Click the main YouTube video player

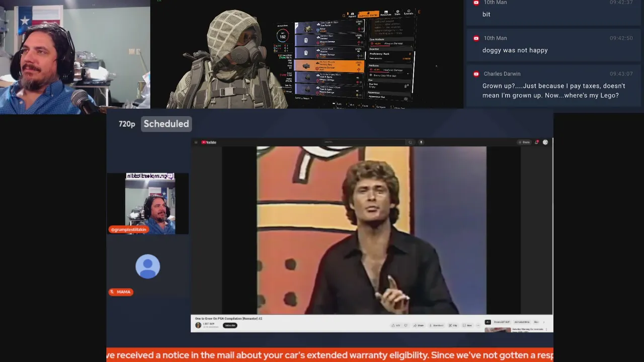coord(371,230)
